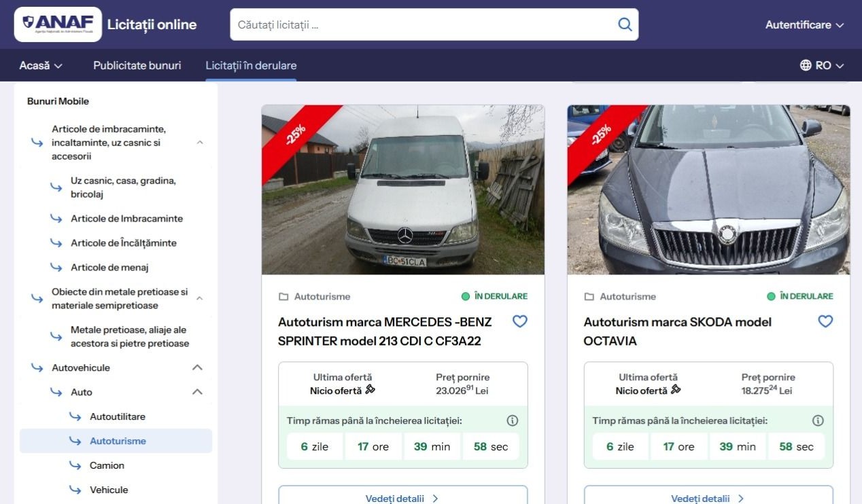Click info icon in Skoda countdown box
This screenshot has width=862, height=504.
818,420
